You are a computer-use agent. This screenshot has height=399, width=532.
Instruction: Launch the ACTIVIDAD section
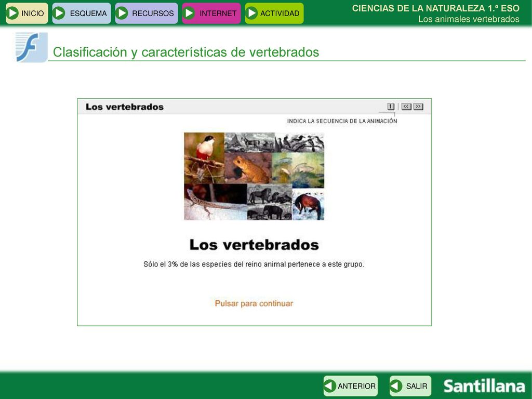(x=274, y=13)
